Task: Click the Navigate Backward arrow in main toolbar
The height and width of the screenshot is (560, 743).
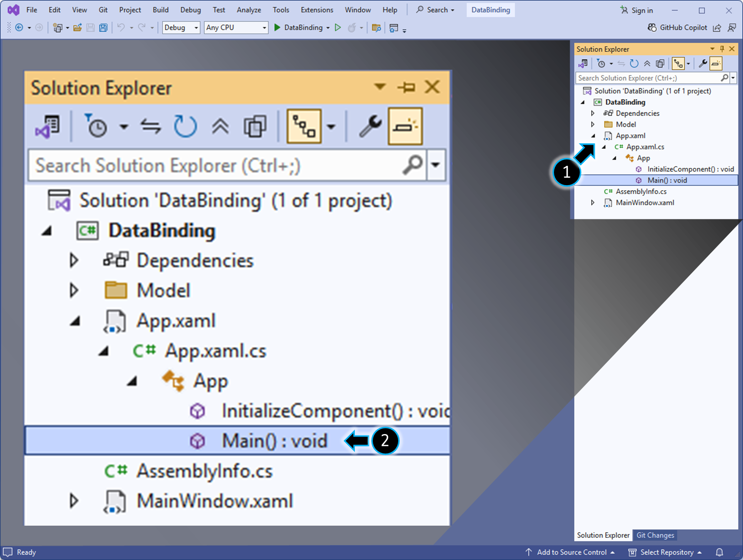Action: [x=19, y=28]
